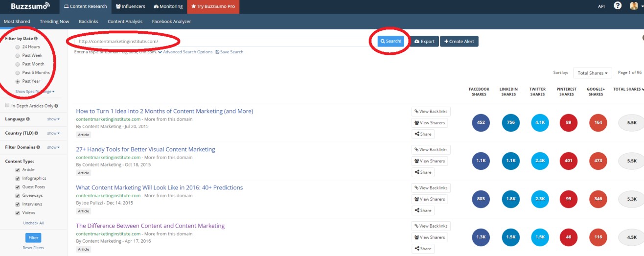Expand Show Specific Range option
The image size is (644, 256).
point(34,92)
